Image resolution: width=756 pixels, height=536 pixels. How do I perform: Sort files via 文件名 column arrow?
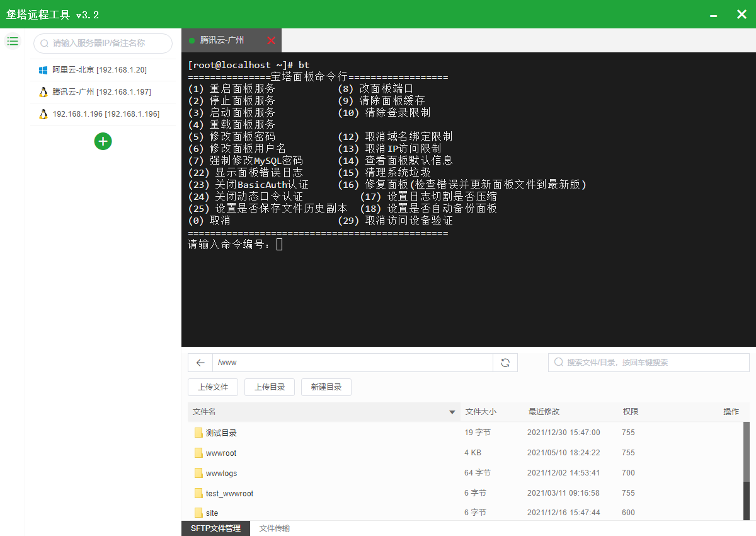click(452, 412)
